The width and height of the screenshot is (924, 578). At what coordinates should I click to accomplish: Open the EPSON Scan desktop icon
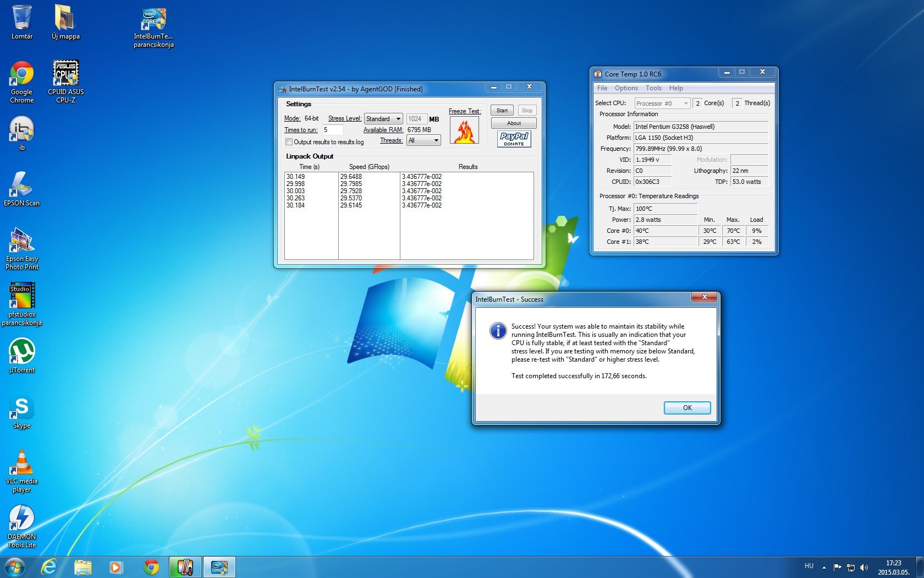[x=21, y=189]
